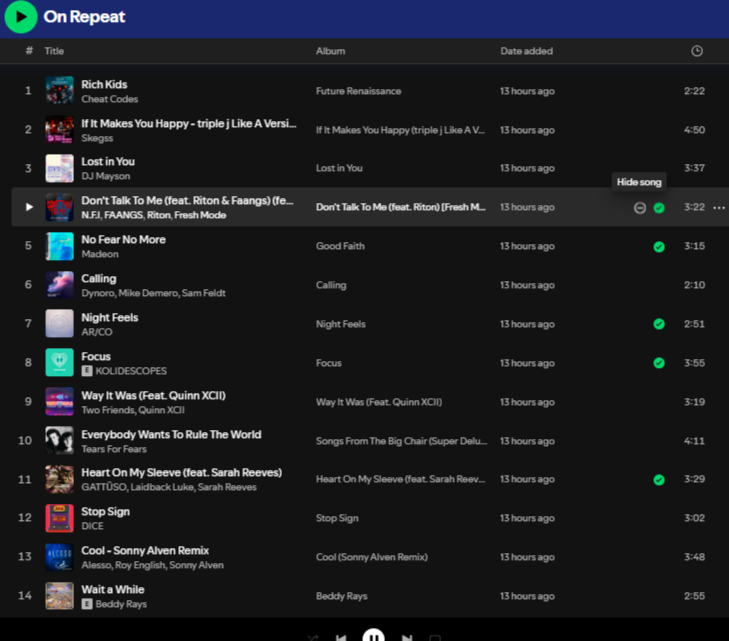Pause playback in the player bar
729x641 pixels.
pyautogui.click(x=373, y=636)
